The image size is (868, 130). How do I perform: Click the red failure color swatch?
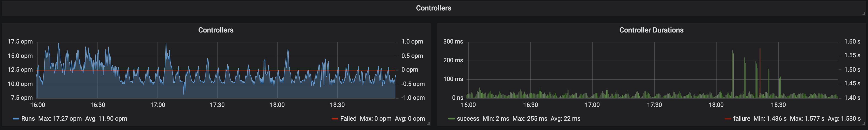click(728, 119)
